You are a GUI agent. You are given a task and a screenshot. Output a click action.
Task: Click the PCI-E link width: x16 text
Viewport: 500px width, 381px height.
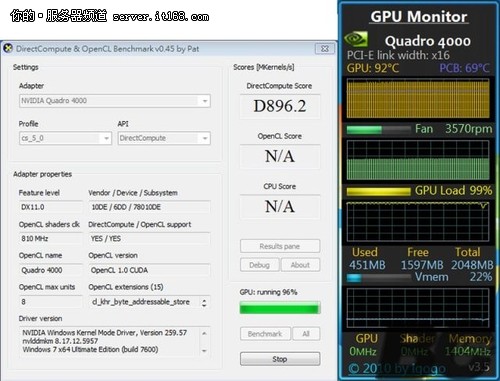[398, 55]
